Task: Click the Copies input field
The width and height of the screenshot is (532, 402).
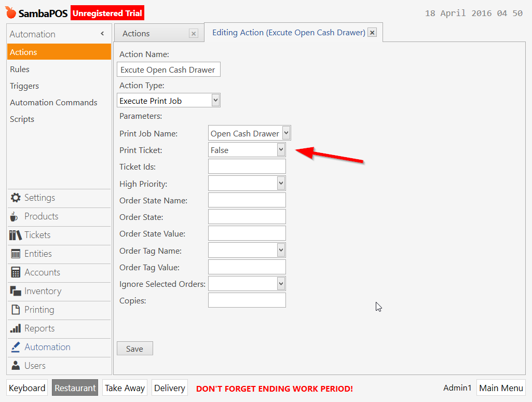Action: 247,300
